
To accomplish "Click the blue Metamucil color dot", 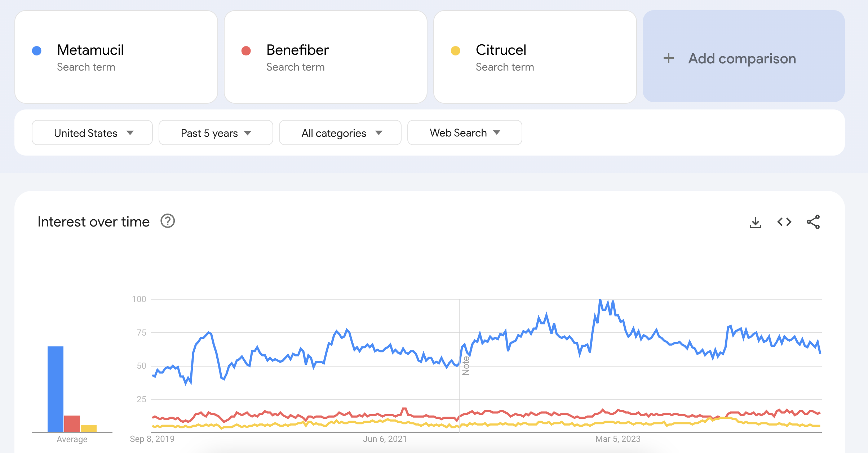I will [x=37, y=51].
